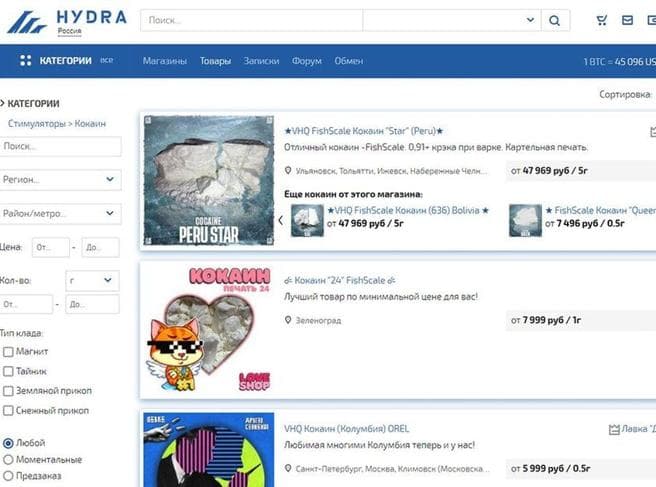Click the Россия label under logo
Image resolution: width=656 pixels, height=487 pixels.
(x=69, y=31)
